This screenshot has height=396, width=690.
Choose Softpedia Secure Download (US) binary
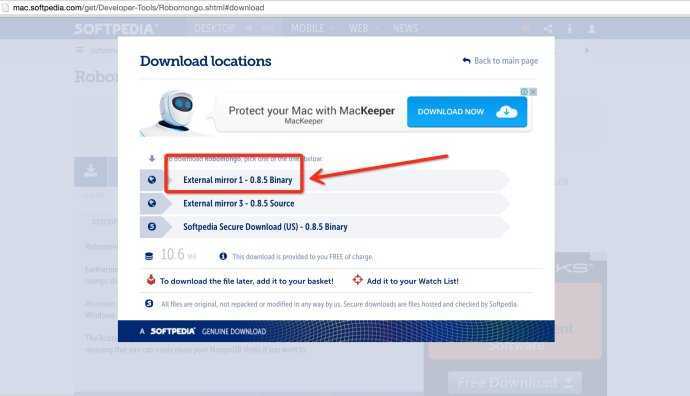[265, 227]
